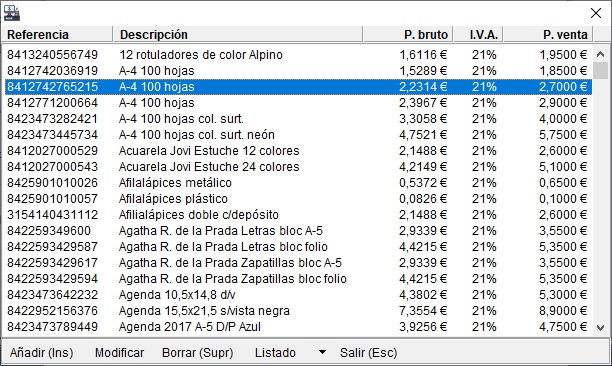Click reference 8422593429594

(x=52, y=279)
